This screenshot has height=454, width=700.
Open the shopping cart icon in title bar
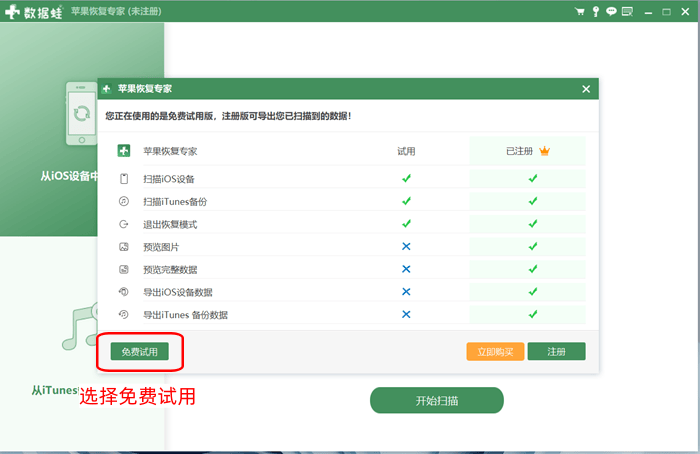pyautogui.click(x=579, y=11)
